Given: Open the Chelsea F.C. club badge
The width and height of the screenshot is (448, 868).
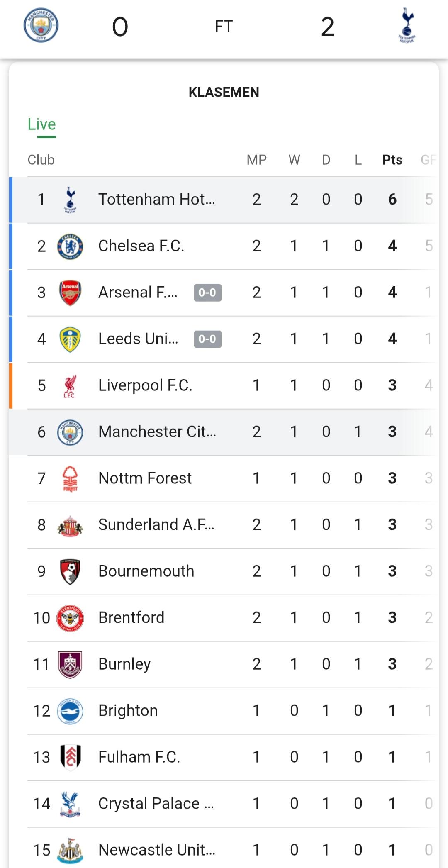Looking at the screenshot, I should click(x=70, y=246).
